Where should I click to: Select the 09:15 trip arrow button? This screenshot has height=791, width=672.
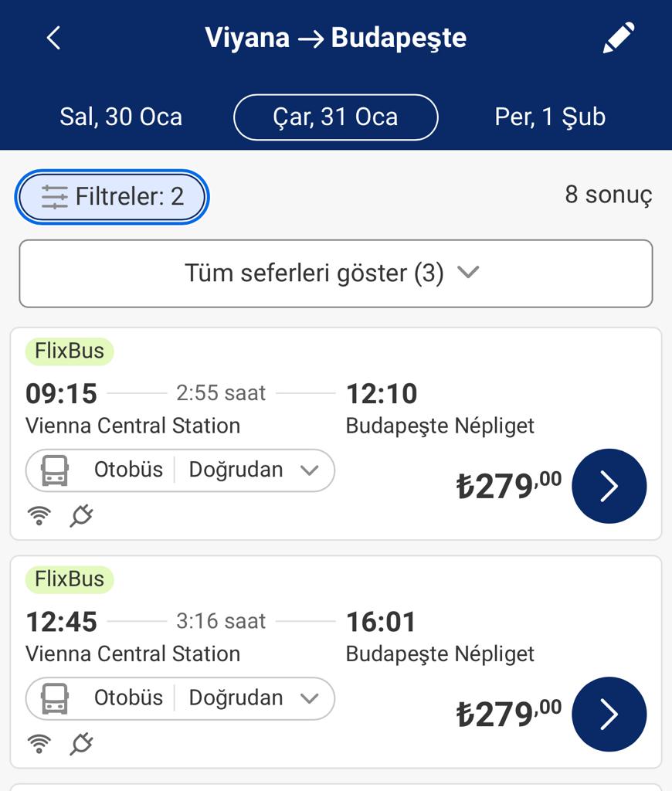pos(609,486)
